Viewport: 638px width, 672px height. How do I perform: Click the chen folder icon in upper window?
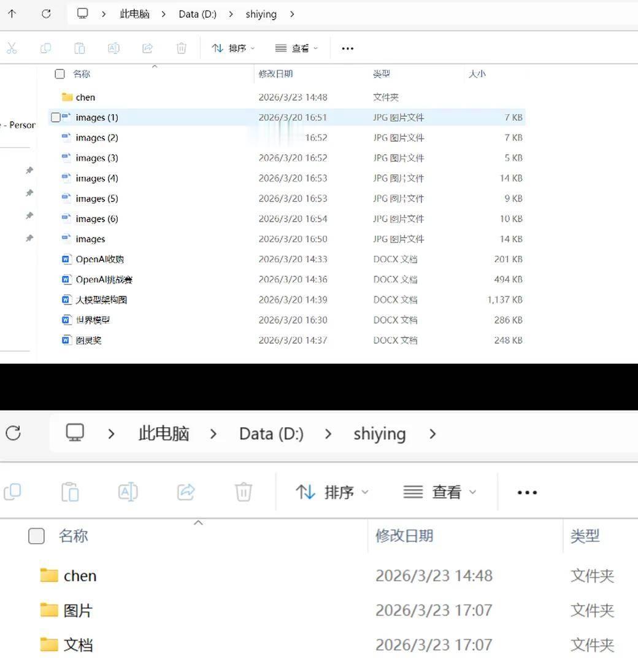tap(67, 98)
